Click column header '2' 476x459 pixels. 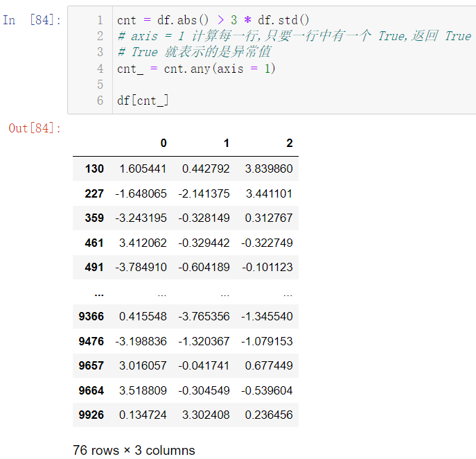coord(290,143)
